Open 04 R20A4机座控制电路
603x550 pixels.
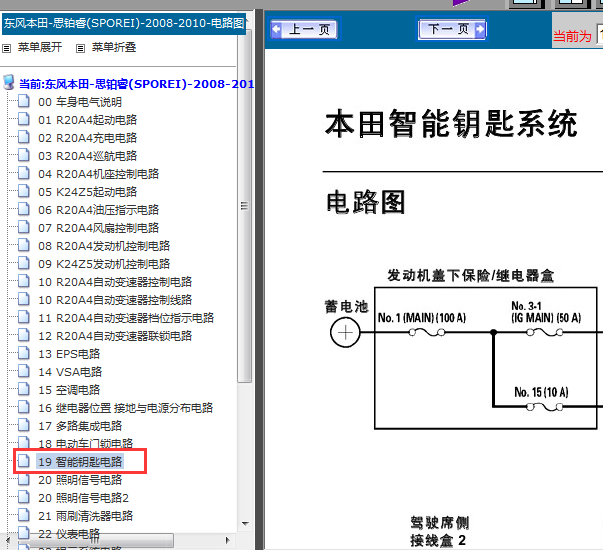98,174
